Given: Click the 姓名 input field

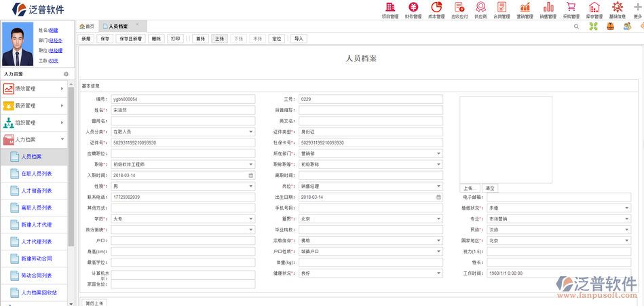Looking at the screenshot, I should [x=183, y=110].
